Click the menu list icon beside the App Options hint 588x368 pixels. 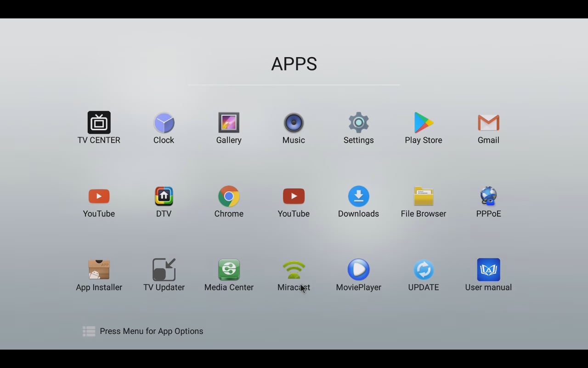point(89,331)
